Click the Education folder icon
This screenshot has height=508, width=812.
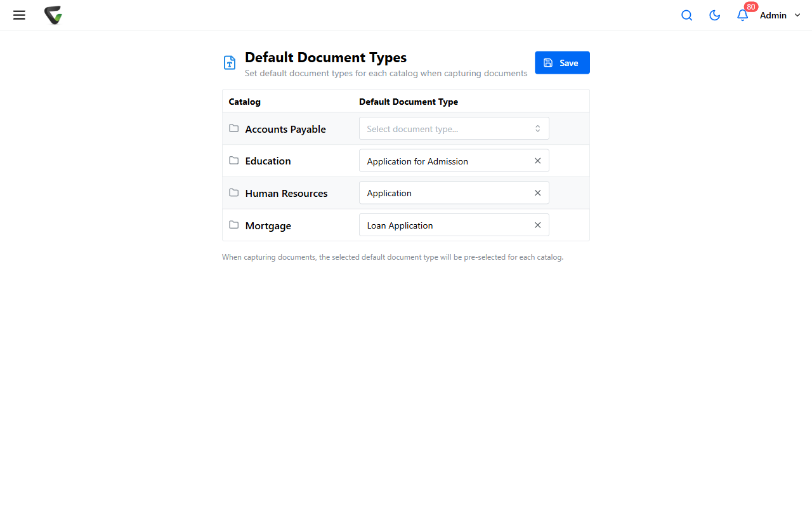[234, 161]
